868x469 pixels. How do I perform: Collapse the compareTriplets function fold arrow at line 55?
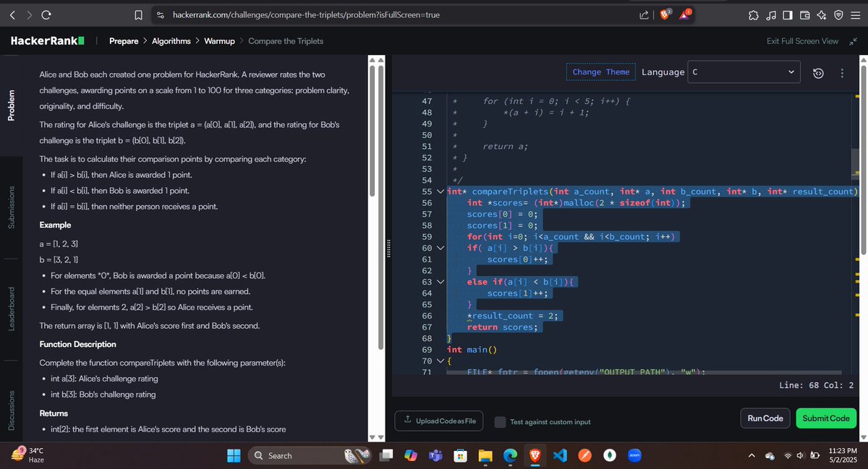441,192
